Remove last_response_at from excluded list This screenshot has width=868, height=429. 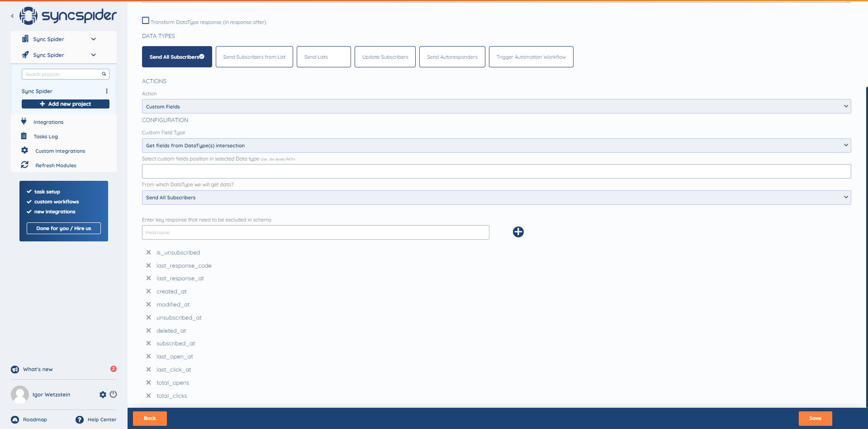(148, 278)
